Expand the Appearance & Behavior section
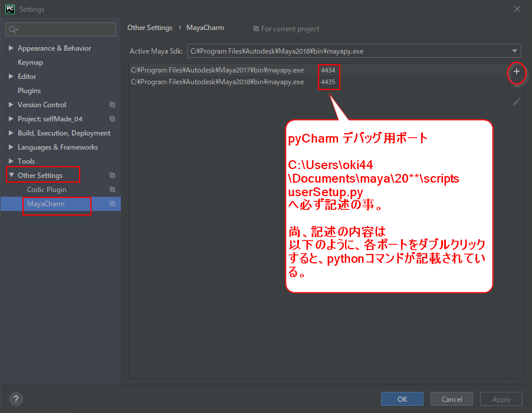 click(x=10, y=48)
